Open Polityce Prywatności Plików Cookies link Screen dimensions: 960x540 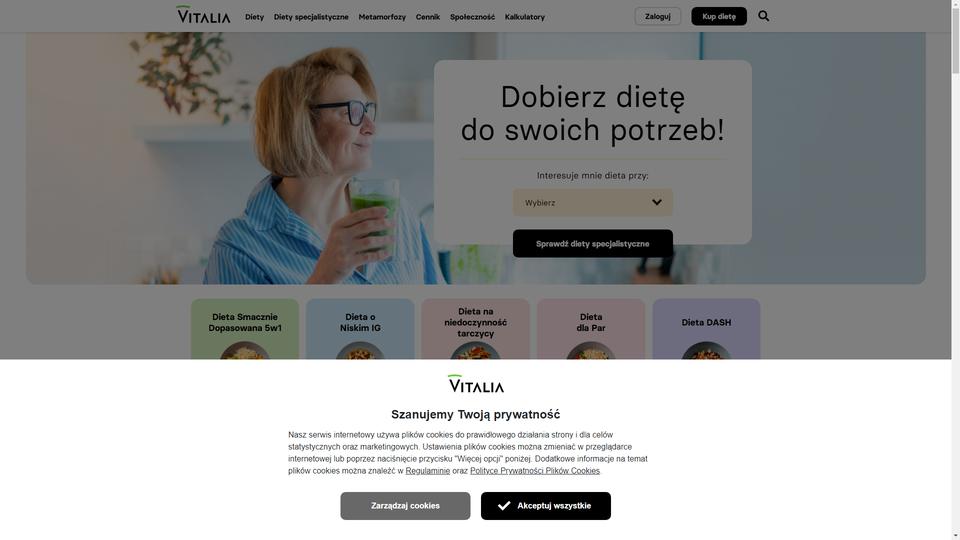point(535,471)
